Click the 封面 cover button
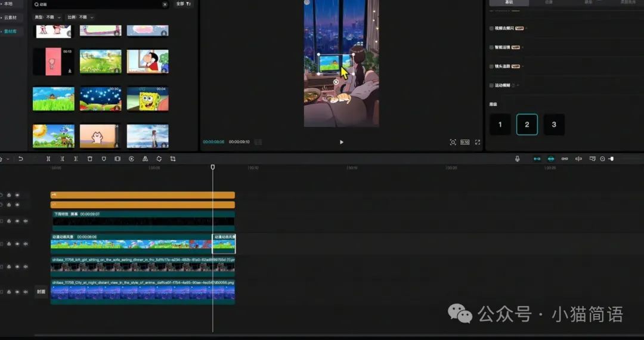Screen dimensions: 644x340 click(x=41, y=292)
